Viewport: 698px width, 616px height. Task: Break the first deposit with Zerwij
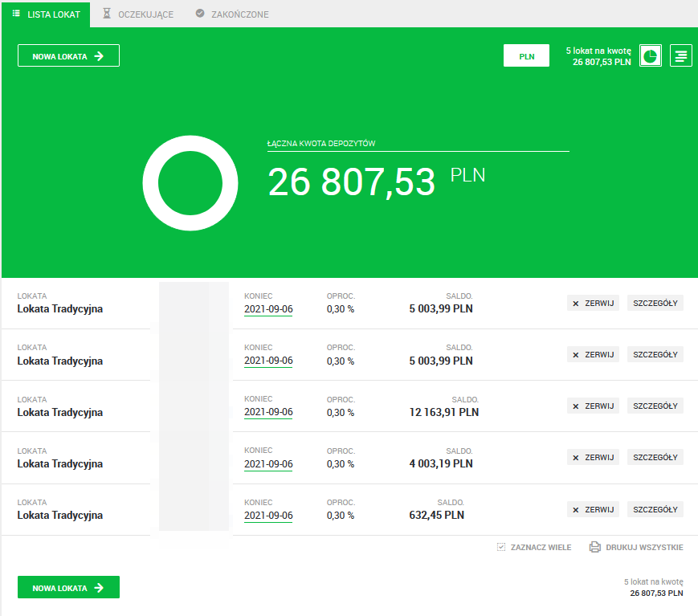click(x=593, y=303)
